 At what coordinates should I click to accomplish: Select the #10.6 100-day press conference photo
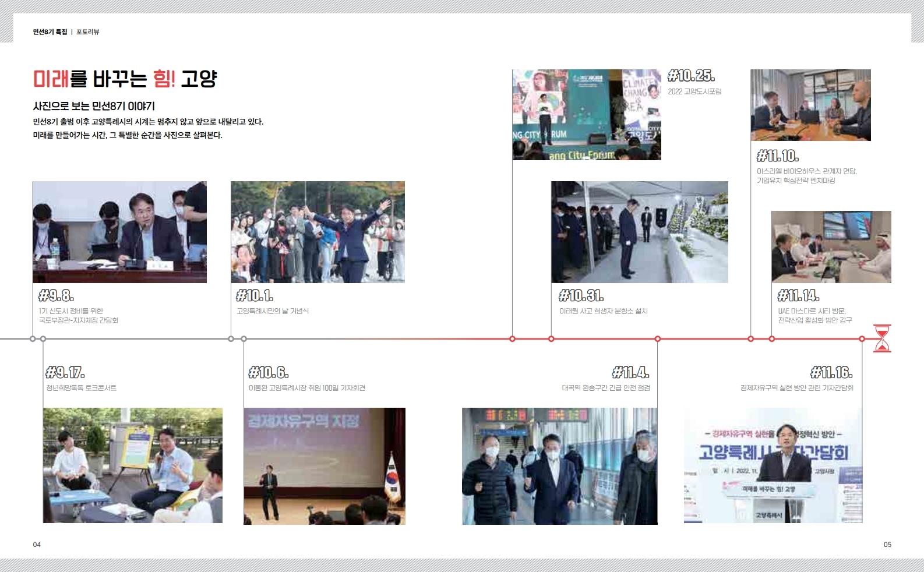click(x=324, y=466)
